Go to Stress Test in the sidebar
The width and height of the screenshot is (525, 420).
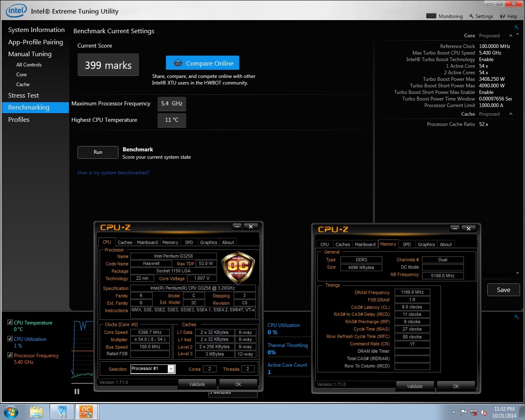(24, 96)
